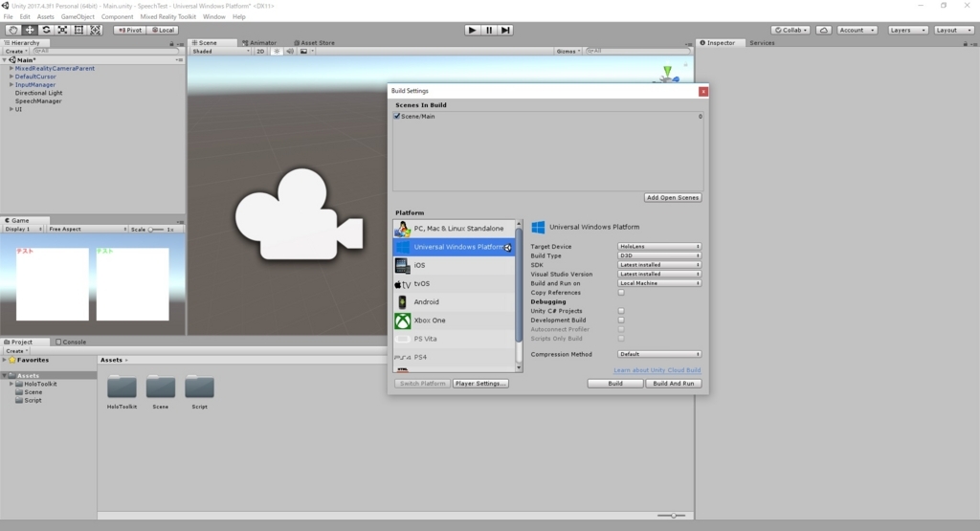Image resolution: width=980 pixels, height=531 pixels.
Task: Click the Pause button
Action: [489, 30]
